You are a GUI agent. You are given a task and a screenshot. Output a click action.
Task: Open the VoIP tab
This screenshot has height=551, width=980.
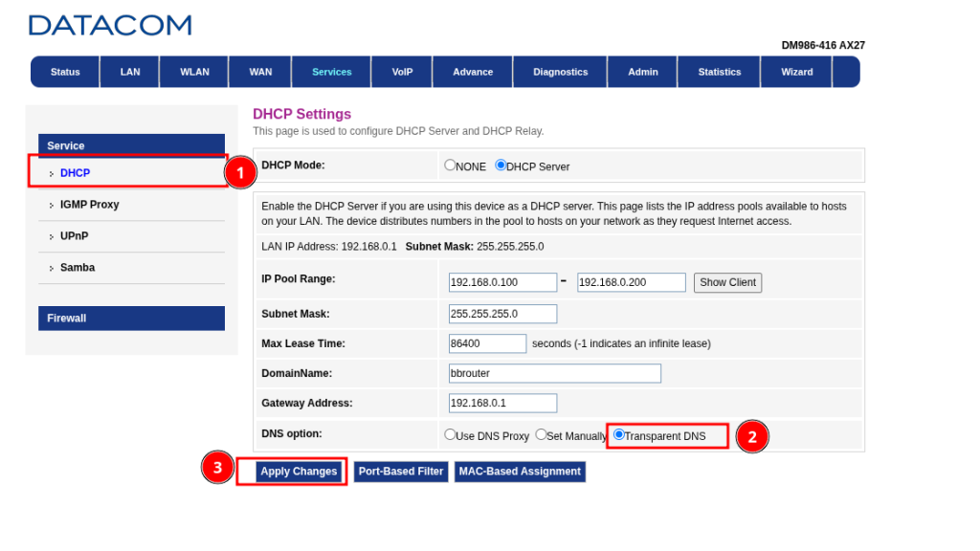tap(402, 72)
